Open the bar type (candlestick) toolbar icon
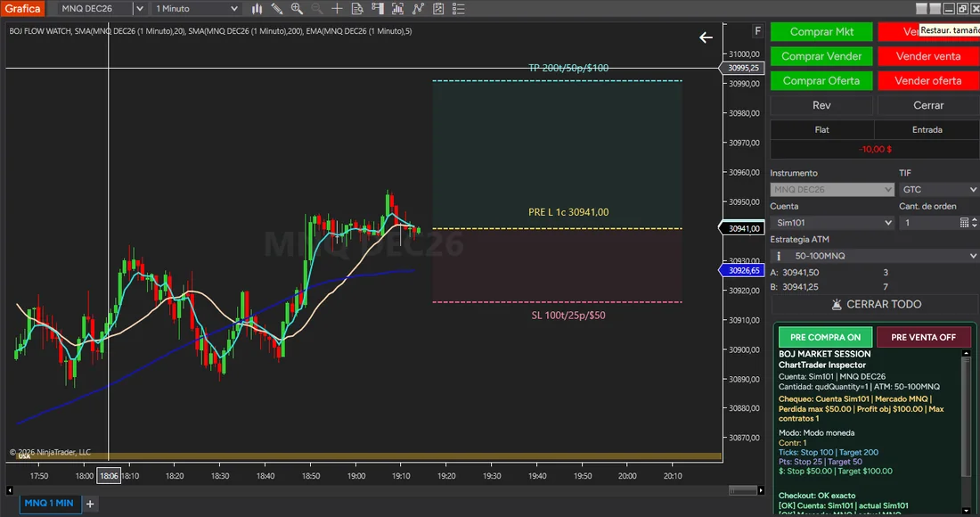This screenshot has width=980, height=517. click(257, 9)
